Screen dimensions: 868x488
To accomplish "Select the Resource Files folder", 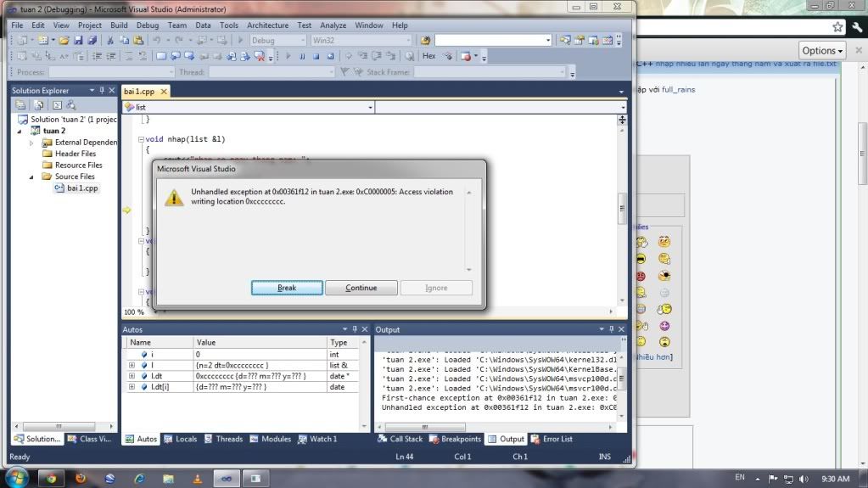I will click(x=79, y=165).
